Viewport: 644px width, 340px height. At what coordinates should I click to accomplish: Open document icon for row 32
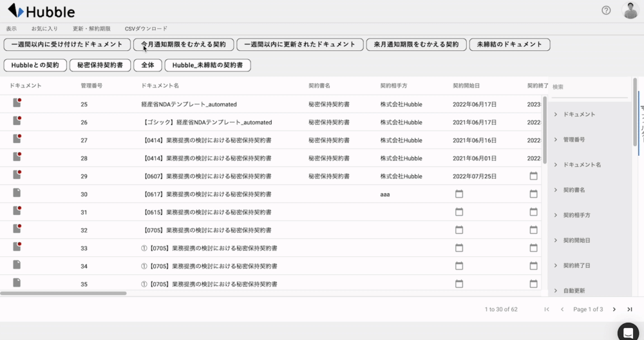[x=17, y=229]
